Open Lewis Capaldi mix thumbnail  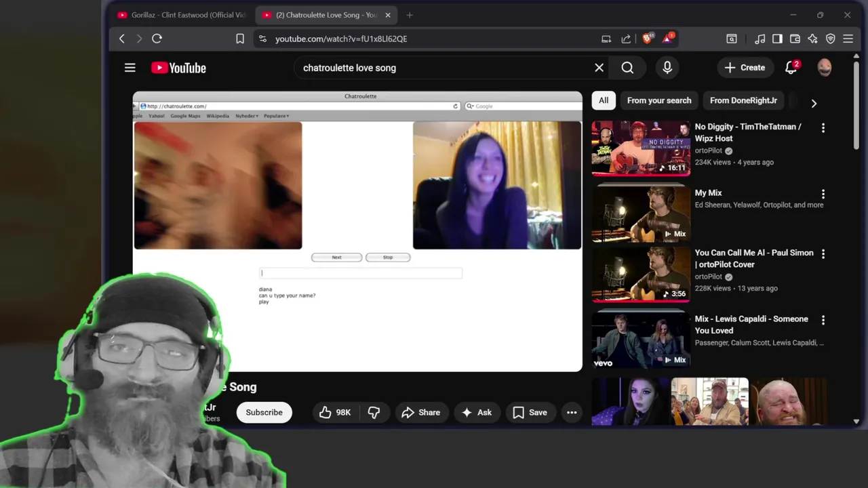click(x=641, y=340)
